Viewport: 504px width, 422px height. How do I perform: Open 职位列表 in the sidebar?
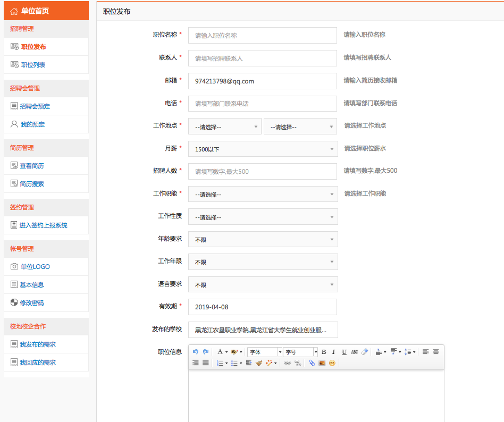pos(33,65)
